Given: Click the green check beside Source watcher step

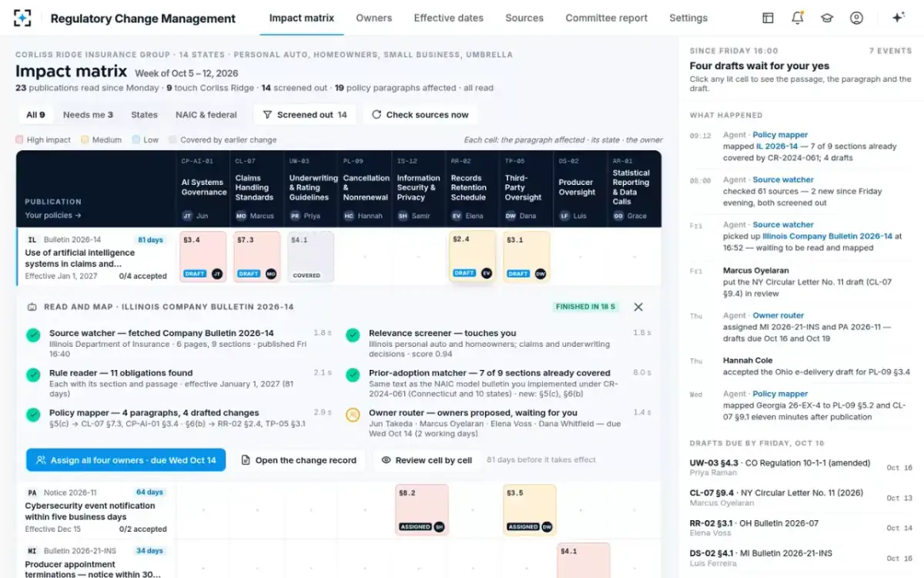Looking at the screenshot, I should 33,335.
